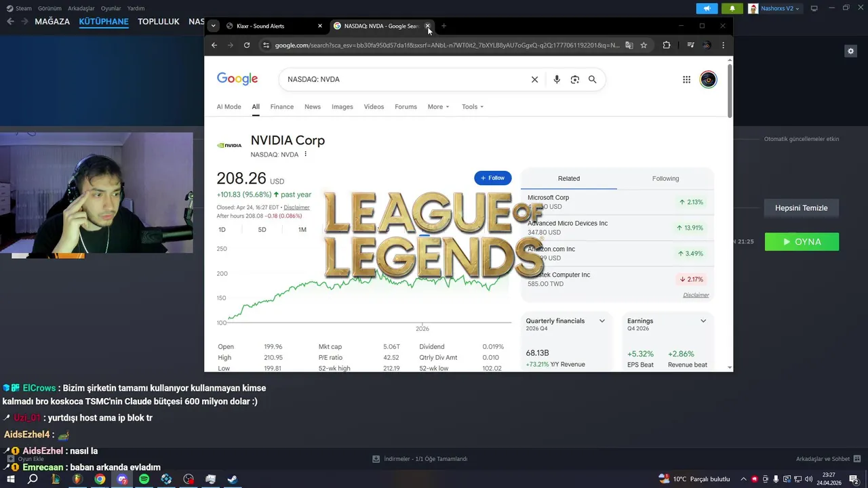The height and width of the screenshot is (488, 868).
Task: Open Steam Görünüm menu
Action: click(x=50, y=8)
